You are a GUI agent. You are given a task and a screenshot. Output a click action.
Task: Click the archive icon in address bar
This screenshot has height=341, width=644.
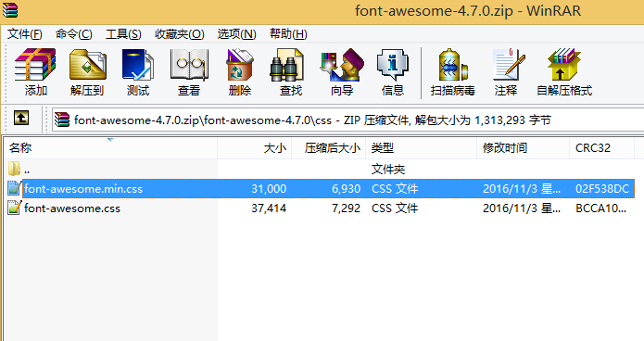62,120
